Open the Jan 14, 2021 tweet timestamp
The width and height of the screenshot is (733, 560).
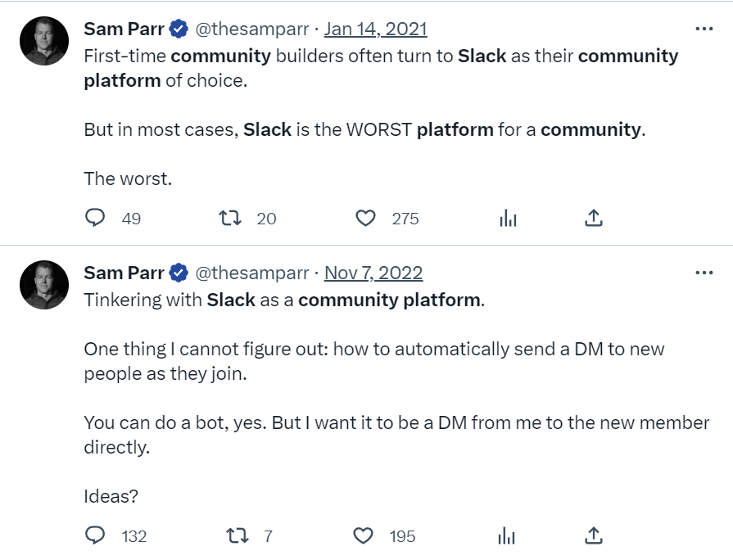(377, 27)
